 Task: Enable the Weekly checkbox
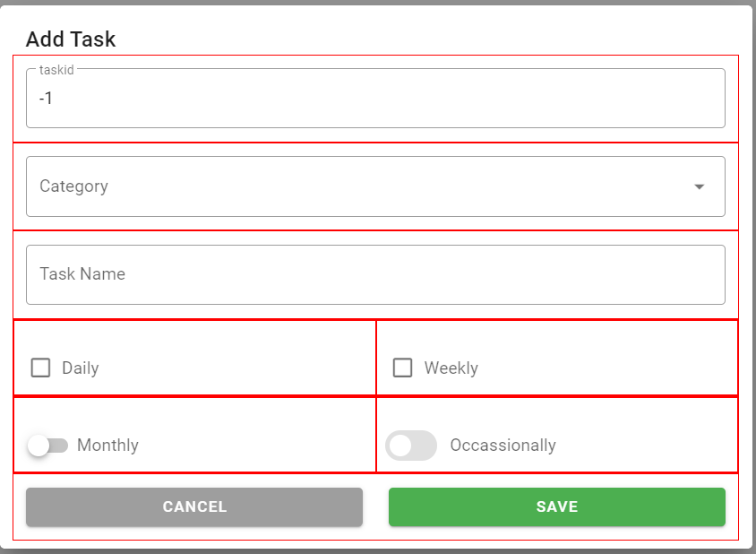(403, 368)
